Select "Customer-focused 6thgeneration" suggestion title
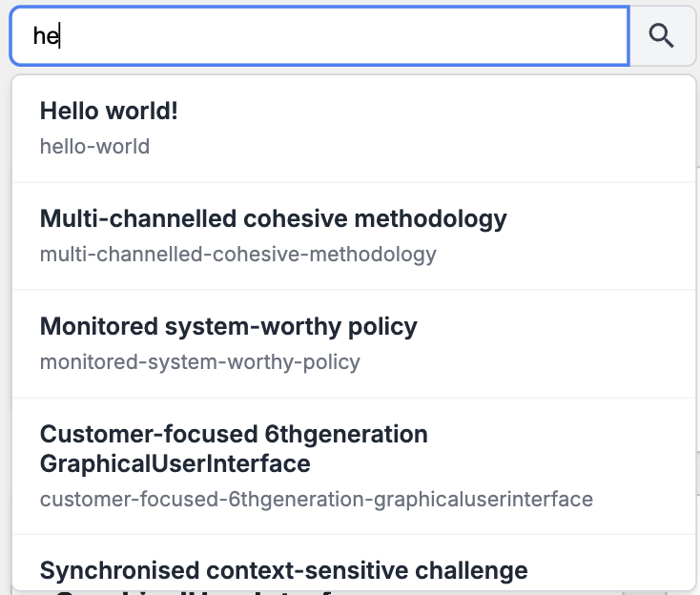 pyautogui.click(x=234, y=435)
